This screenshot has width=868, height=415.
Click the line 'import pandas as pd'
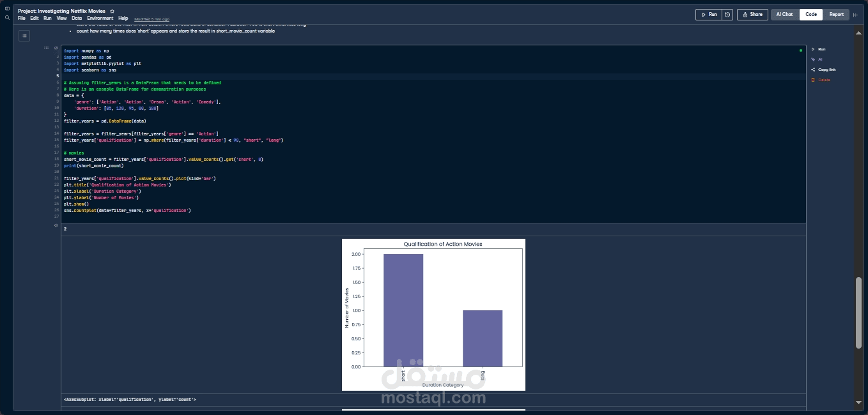(x=88, y=57)
